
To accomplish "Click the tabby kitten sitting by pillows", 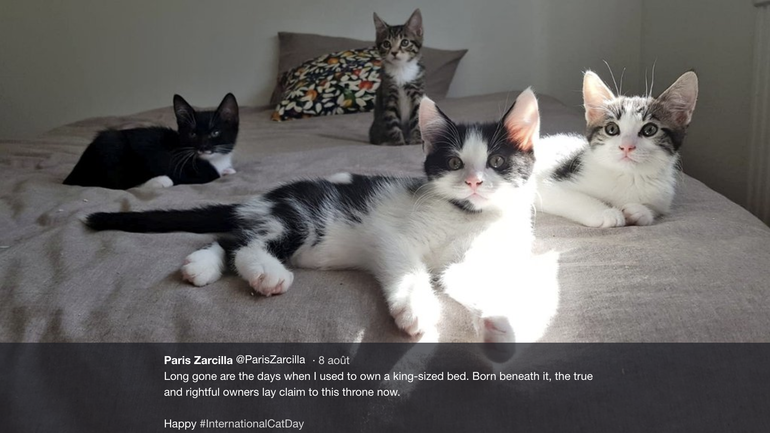I will click(397, 79).
